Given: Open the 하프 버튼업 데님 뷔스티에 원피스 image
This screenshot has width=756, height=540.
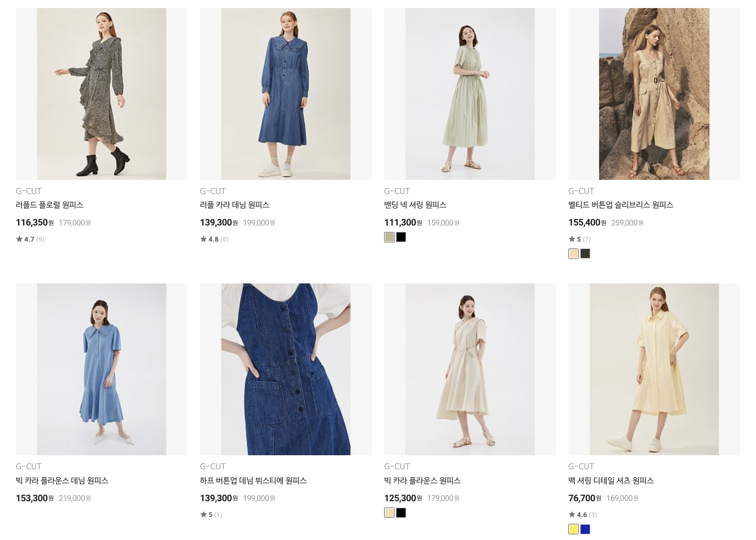Looking at the screenshot, I should (286, 369).
